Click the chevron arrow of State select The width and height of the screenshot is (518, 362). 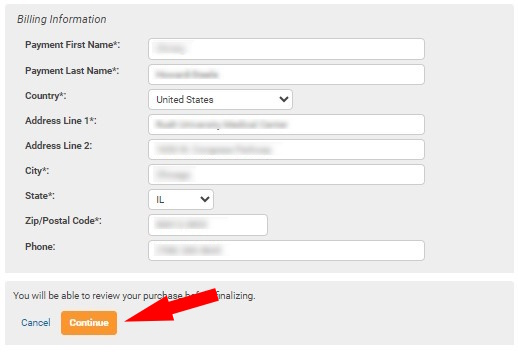click(205, 199)
